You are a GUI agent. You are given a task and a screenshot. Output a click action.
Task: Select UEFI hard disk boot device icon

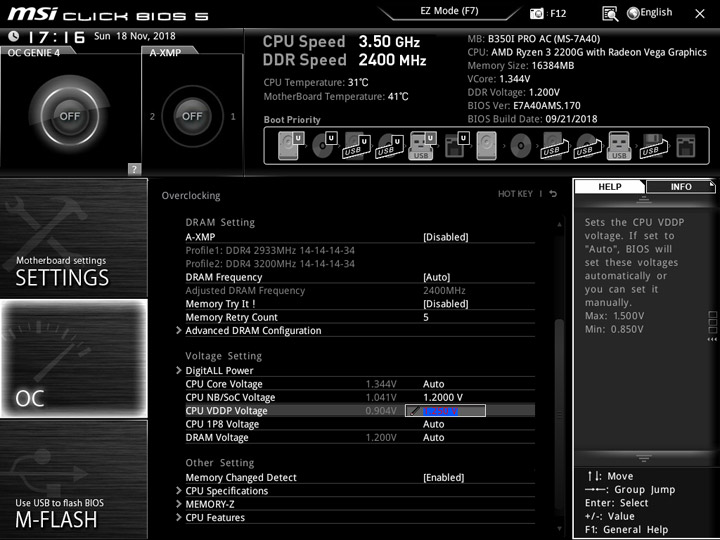point(291,146)
